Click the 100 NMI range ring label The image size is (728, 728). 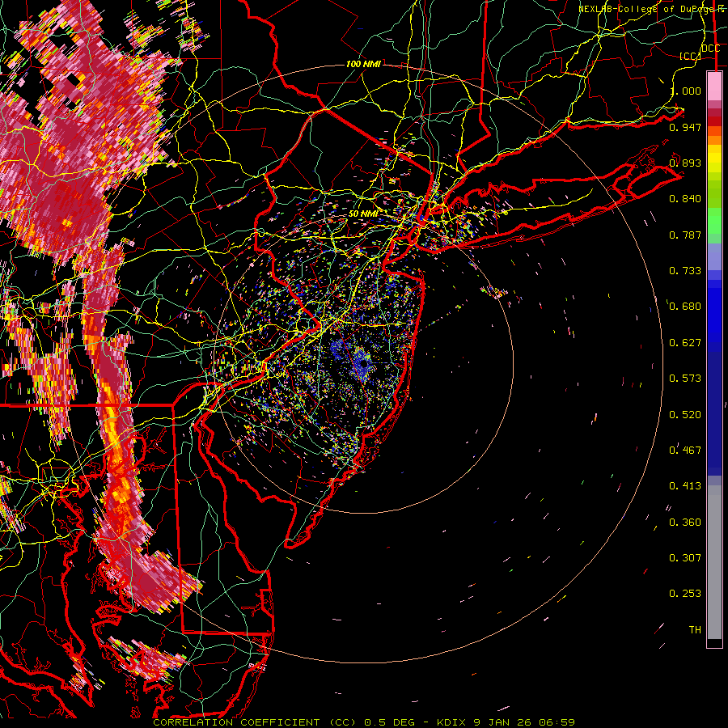pyautogui.click(x=363, y=64)
